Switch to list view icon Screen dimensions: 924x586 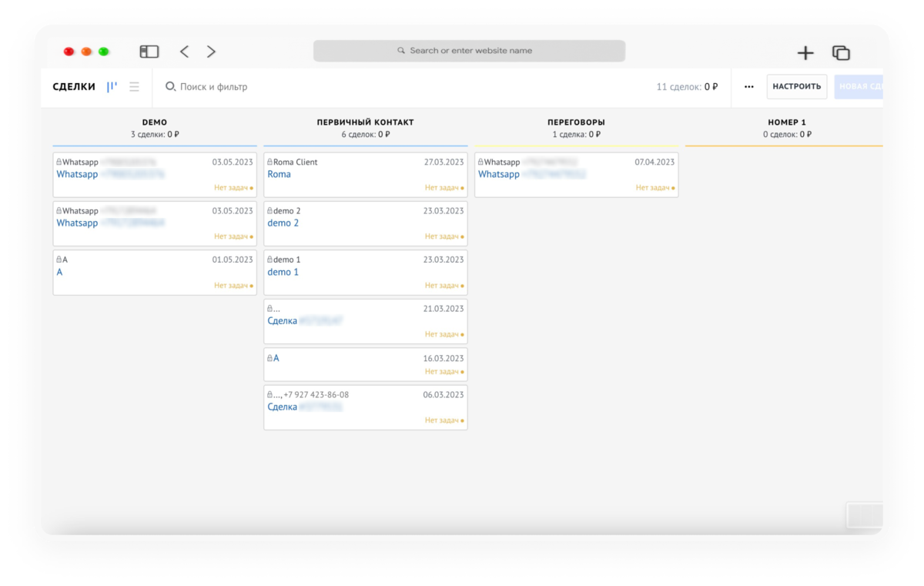point(134,87)
